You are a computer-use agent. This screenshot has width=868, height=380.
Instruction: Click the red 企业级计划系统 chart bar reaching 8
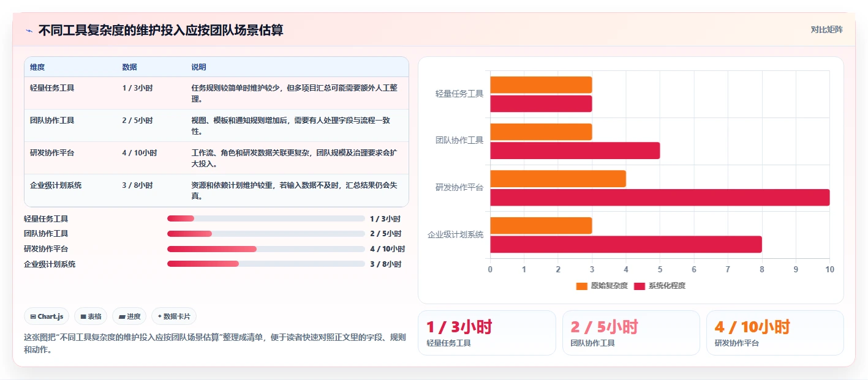pos(626,244)
